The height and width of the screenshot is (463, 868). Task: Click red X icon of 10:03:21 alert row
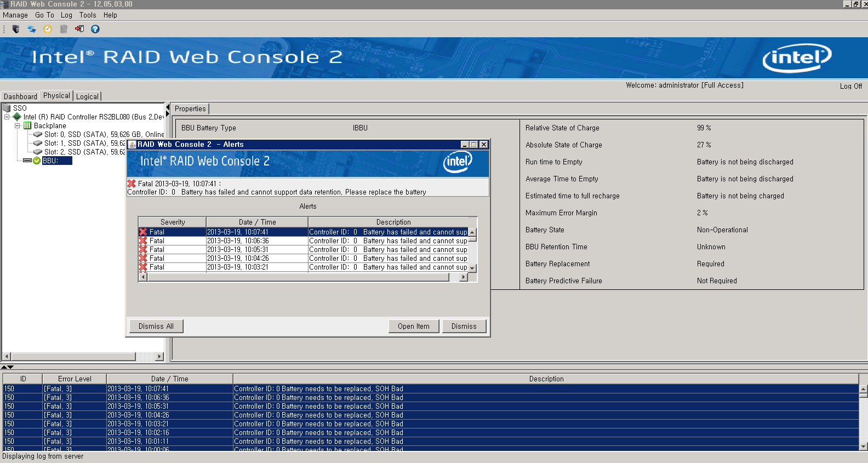pyautogui.click(x=143, y=267)
